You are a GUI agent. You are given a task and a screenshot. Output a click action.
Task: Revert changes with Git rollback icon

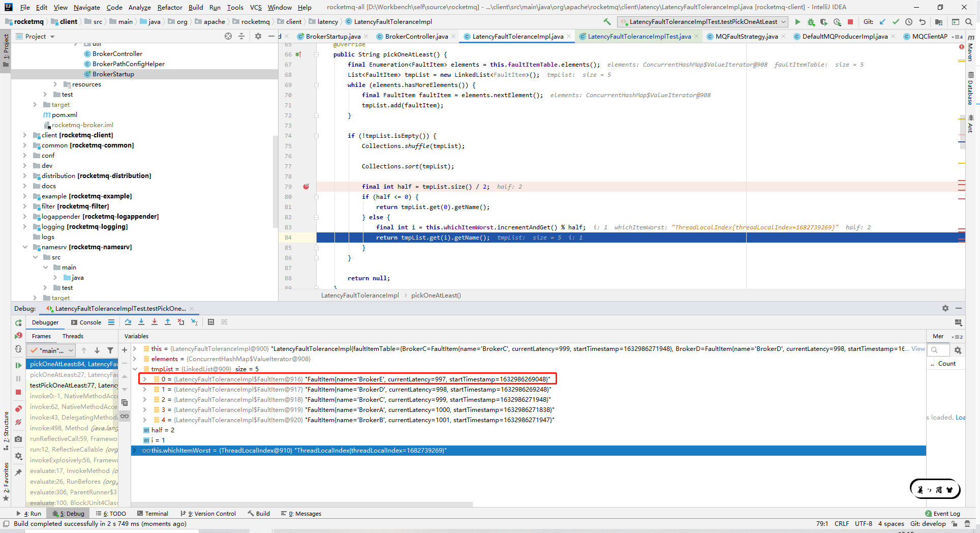(922, 22)
